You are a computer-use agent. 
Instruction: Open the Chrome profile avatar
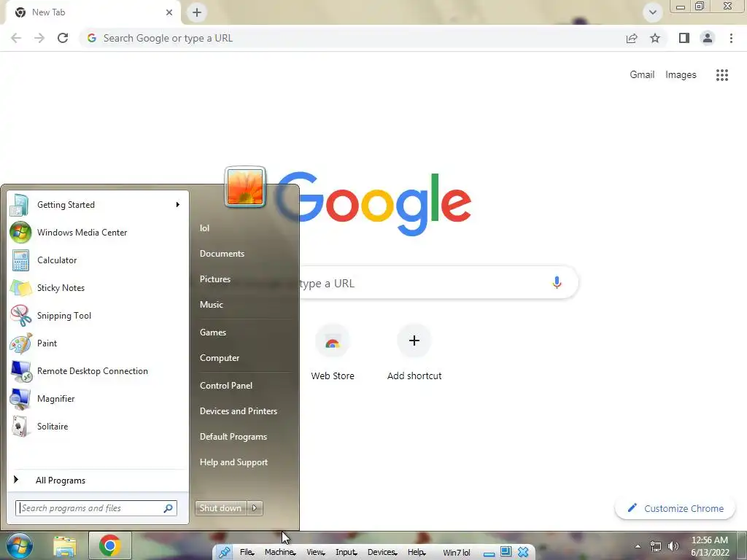click(x=708, y=38)
